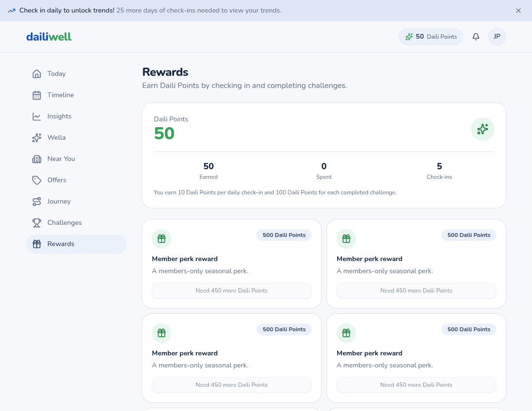This screenshot has height=411, width=532.
Task: Open the Journey page
Action: pyautogui.click(x=76, y=202)
